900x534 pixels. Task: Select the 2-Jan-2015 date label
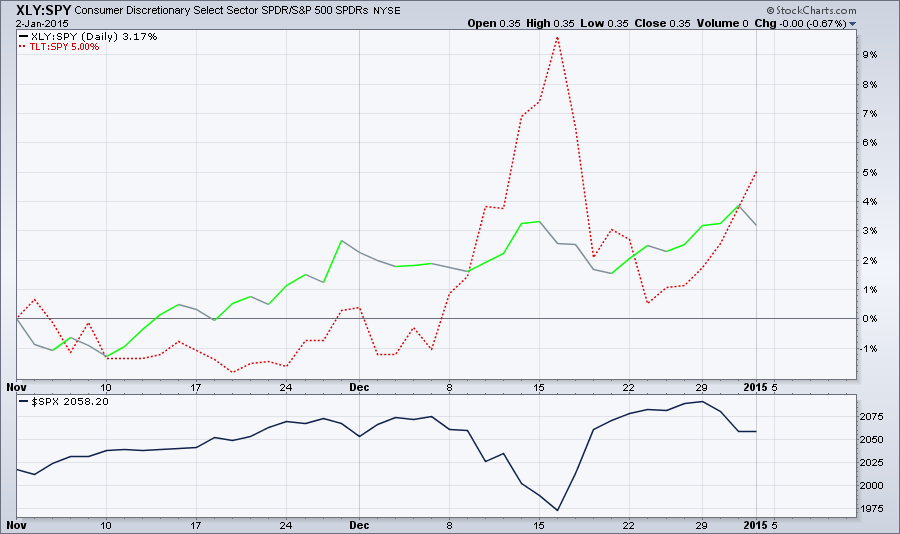click(42, 24)
